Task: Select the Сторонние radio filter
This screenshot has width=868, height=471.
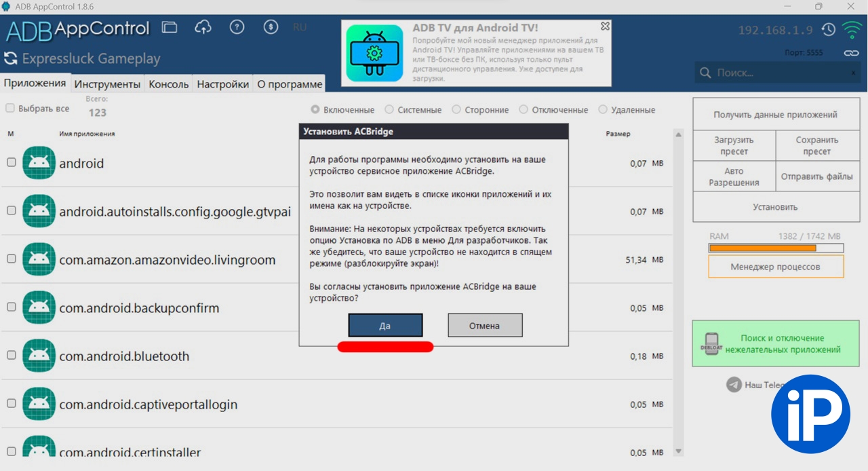Action: click(x=456, y=109)
